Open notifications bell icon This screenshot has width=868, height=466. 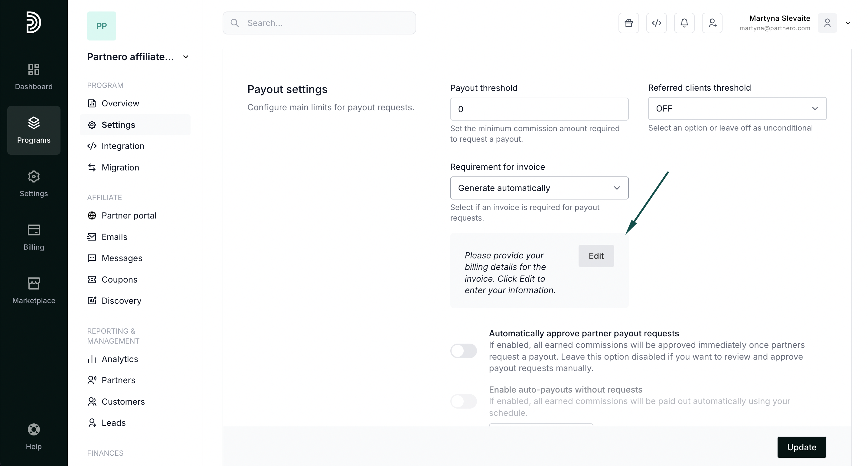[x=684, y=23]
